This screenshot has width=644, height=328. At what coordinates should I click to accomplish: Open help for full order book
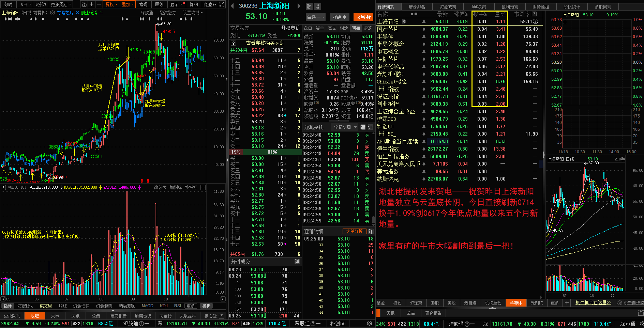tap(233, 43)
